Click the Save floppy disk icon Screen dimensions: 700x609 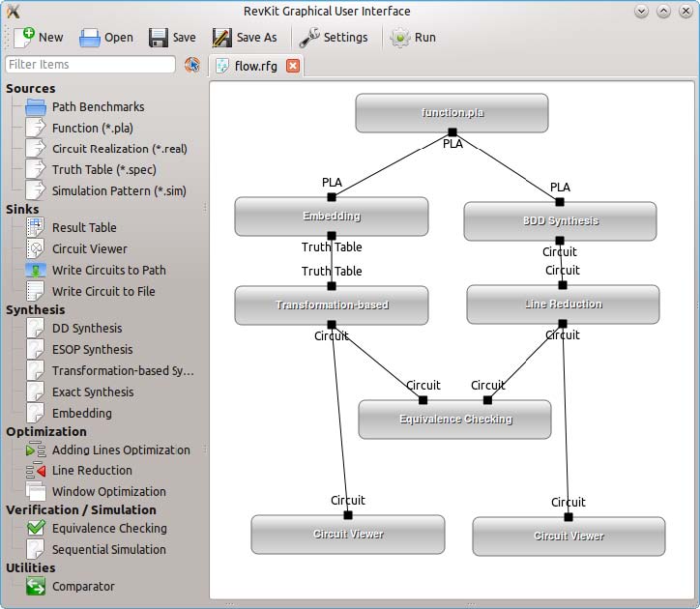pos(158,38)
